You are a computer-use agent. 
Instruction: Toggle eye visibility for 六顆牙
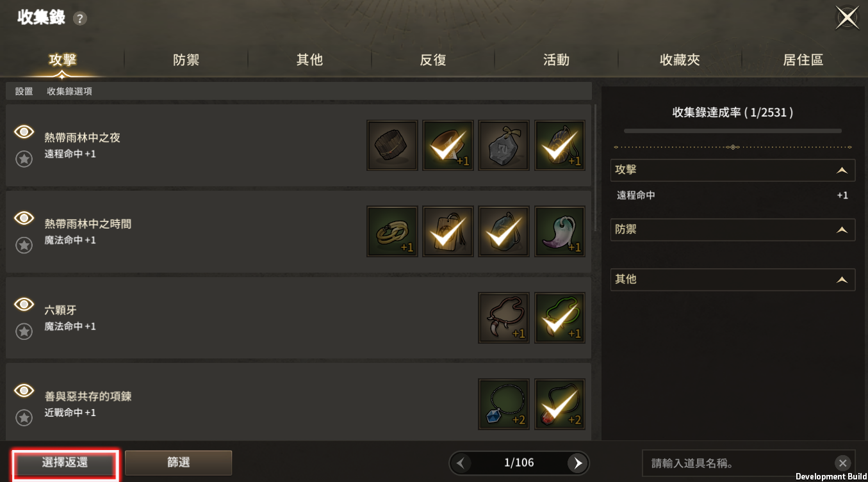click(24, 304)
